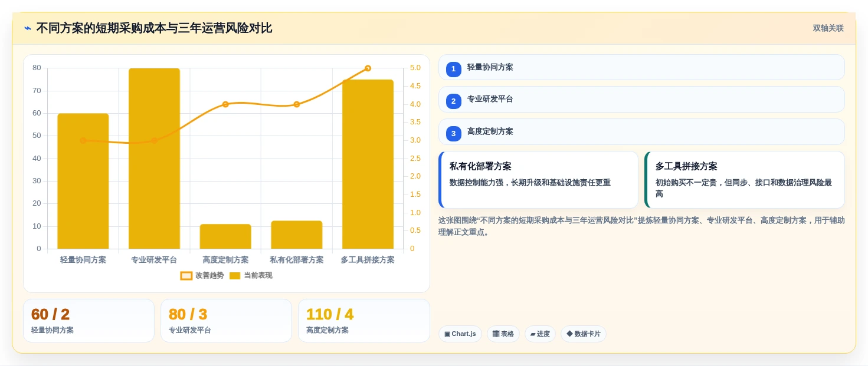Click the 进度 tag
The width and height of the screenshot is (868, 366).
coord(540,334)
